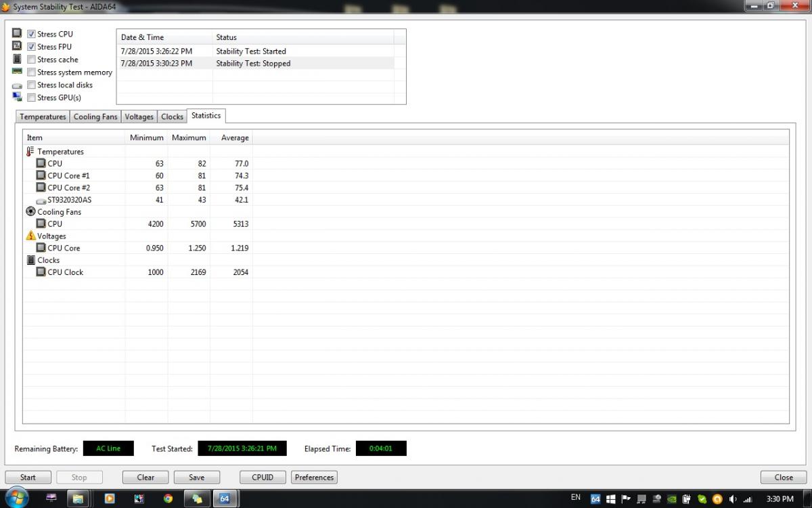
Task: Uncheck the Stress CPU checkbox
Action: pos(31,34)
